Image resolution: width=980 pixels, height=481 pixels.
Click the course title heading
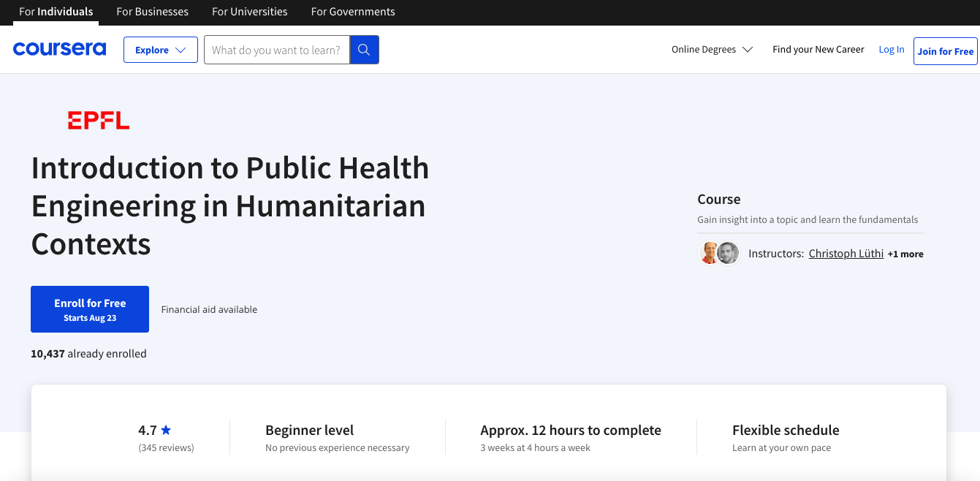[230, 205]
